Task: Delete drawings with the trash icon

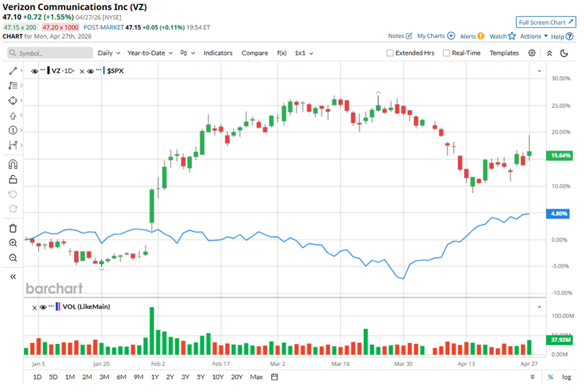Action: click(x=13, y=229)
